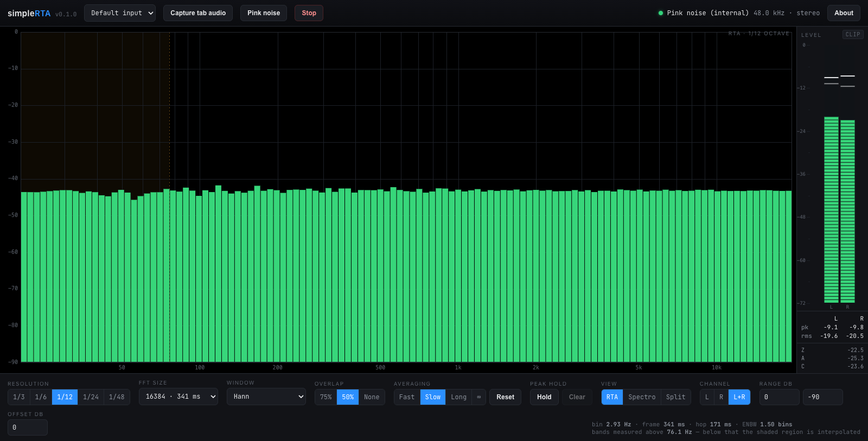The image size is (868, 441).
Task: Switch averaging to Long
Action: click(458, 397)
